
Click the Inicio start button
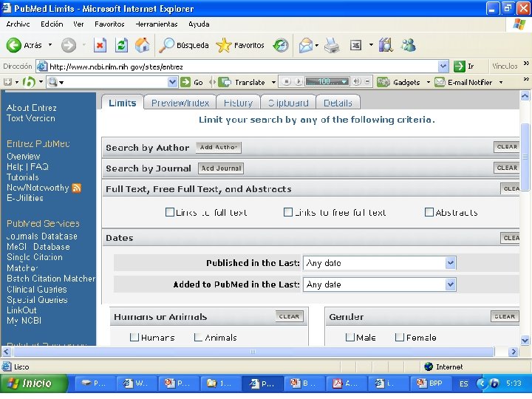pos(33,383)
